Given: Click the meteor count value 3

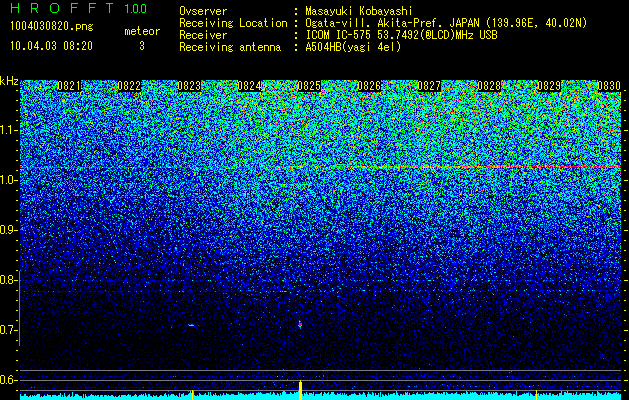Looking at the screenshot, I should point(142,46).
